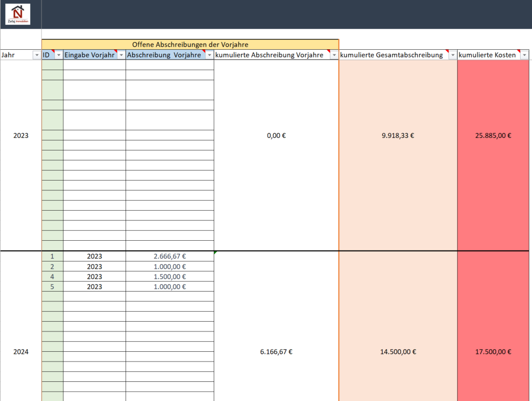
Task: Select the 14.500,00 € total depreciation cell
Action: pos(398,352)
